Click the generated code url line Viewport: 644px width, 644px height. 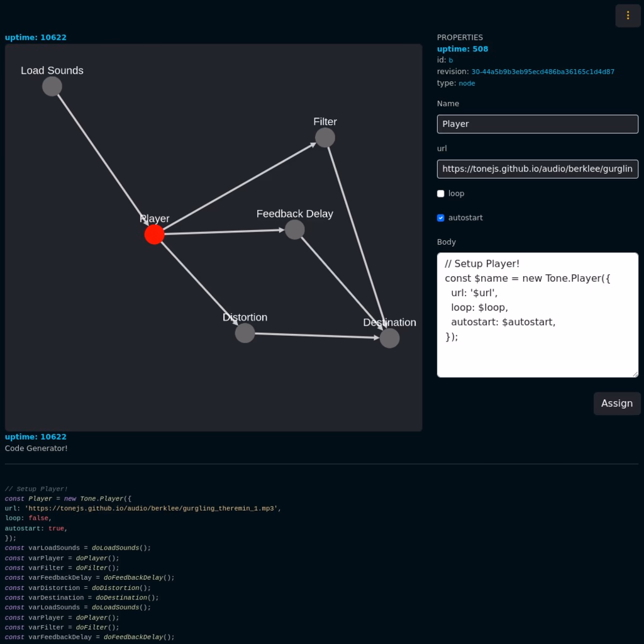pos(142,508)
